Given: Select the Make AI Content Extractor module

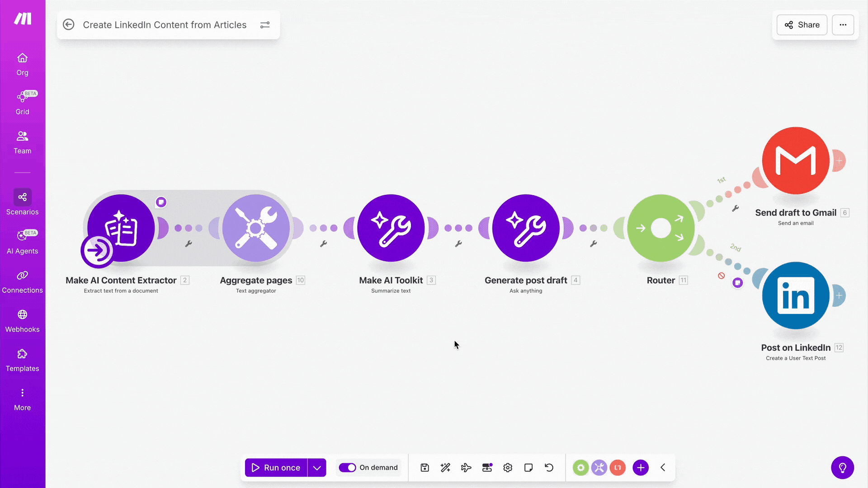Looking at the screenshot, I should (x=121, y=228).
